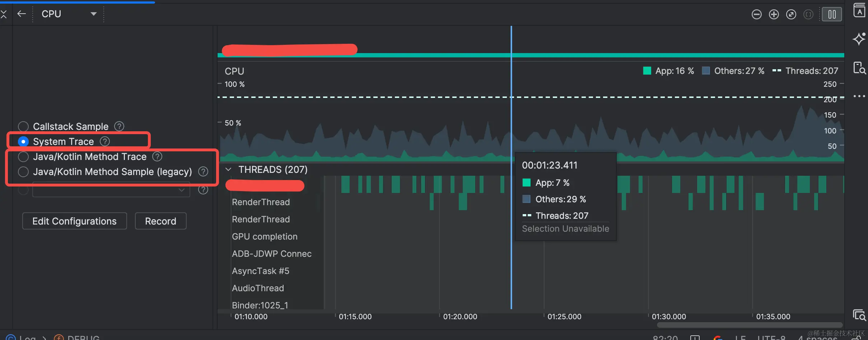Click the greyed zoom-to-selection icon

tap(808, 14)
